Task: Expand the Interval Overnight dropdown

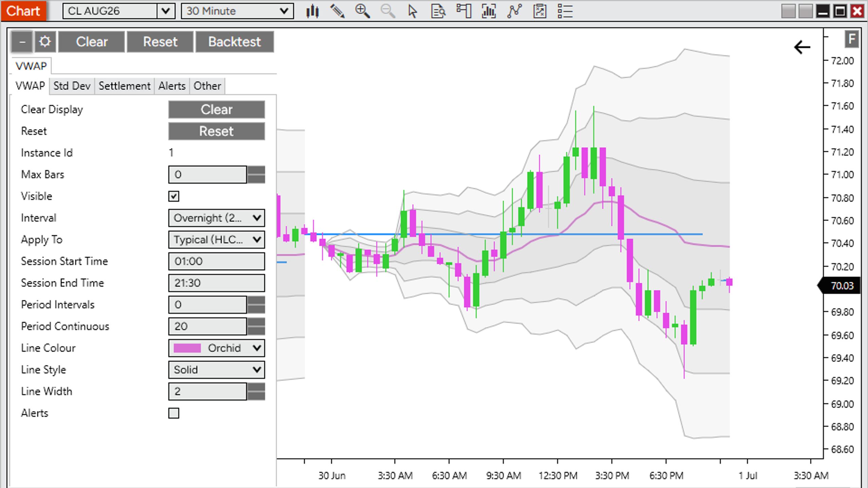Action: (x=217, y=218)
